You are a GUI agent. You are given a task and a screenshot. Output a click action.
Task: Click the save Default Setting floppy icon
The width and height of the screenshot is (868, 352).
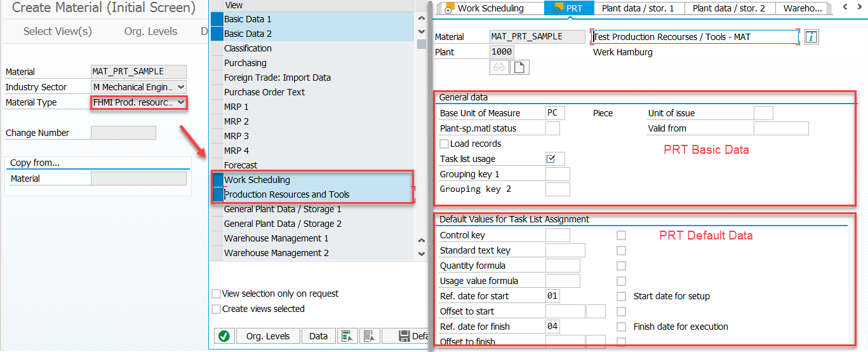pos(404,336)
